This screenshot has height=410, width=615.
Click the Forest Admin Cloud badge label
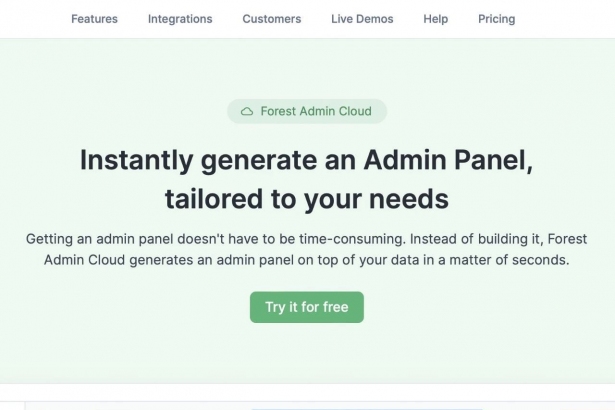(316, 111)
